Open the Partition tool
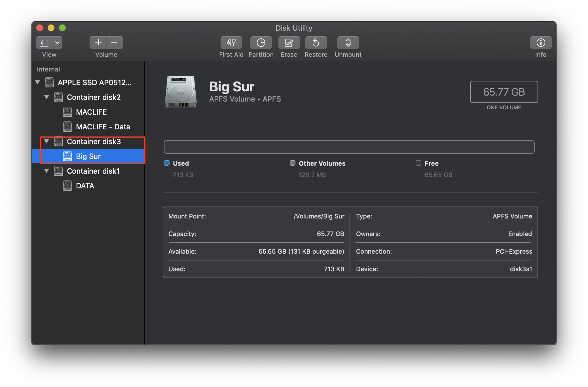Screen dimensions: 588x387 point(261,43)
